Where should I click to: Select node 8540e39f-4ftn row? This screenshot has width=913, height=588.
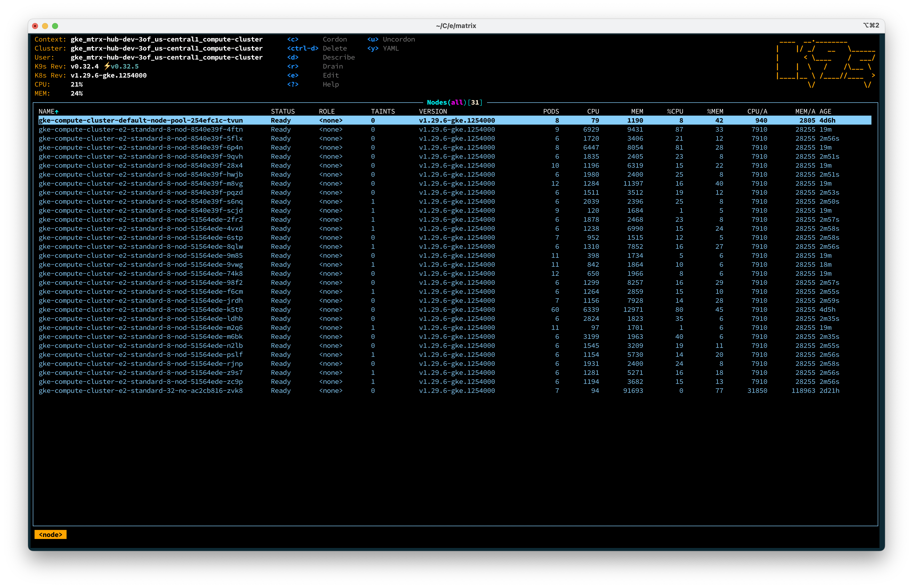coord(140,129)
